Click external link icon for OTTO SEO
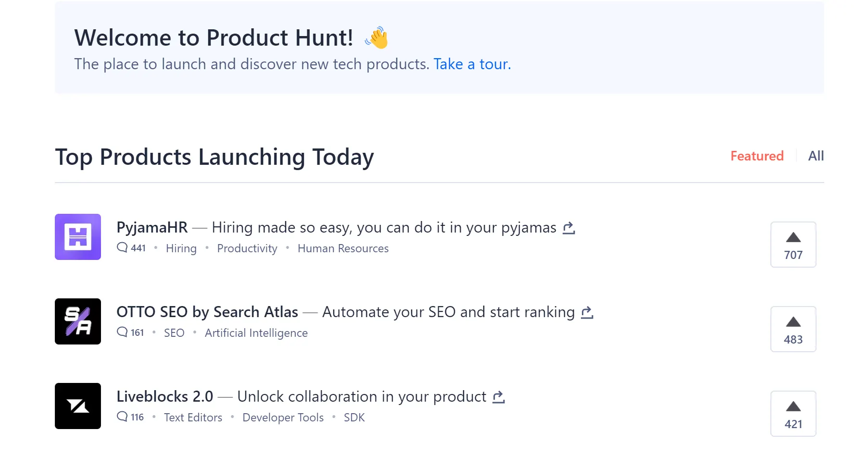 point(587,312)
